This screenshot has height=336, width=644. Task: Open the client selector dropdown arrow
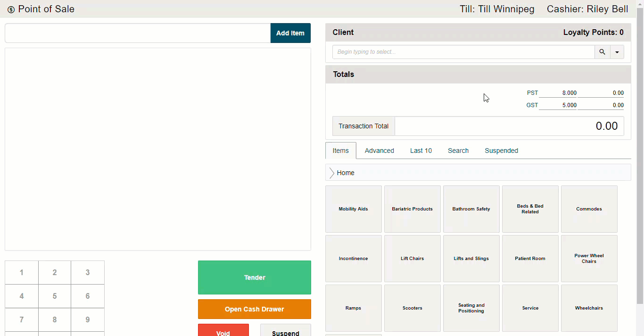coord(617,52)
